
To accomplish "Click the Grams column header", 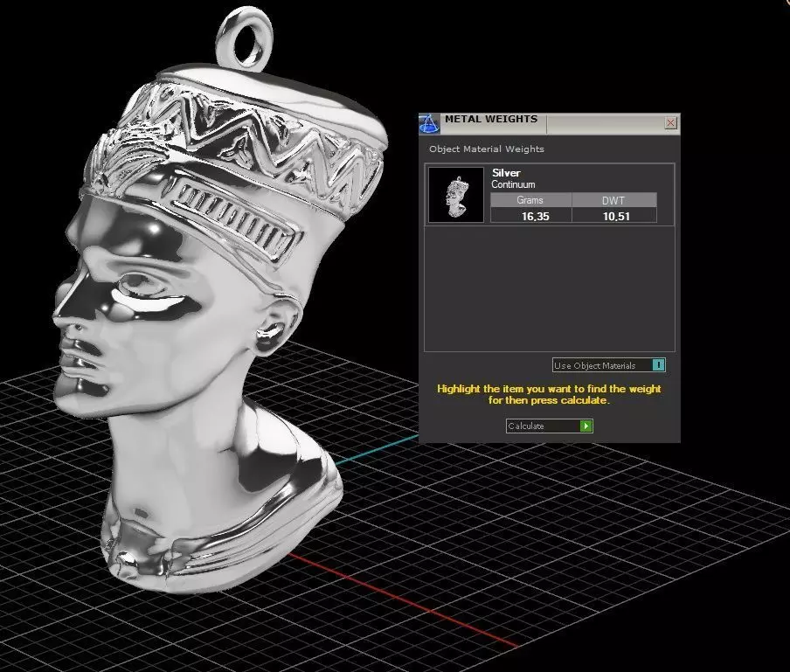I will (x=530, y=200).
